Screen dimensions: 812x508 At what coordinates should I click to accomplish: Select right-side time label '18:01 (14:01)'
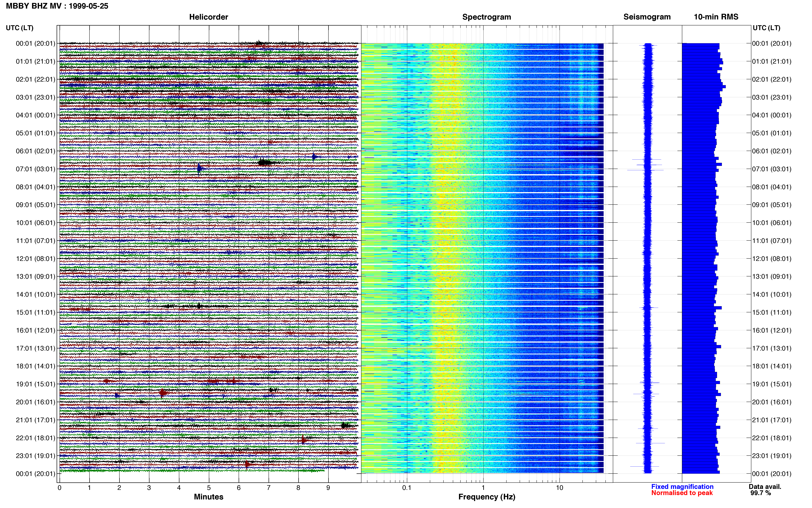click(x=772, y=366)
